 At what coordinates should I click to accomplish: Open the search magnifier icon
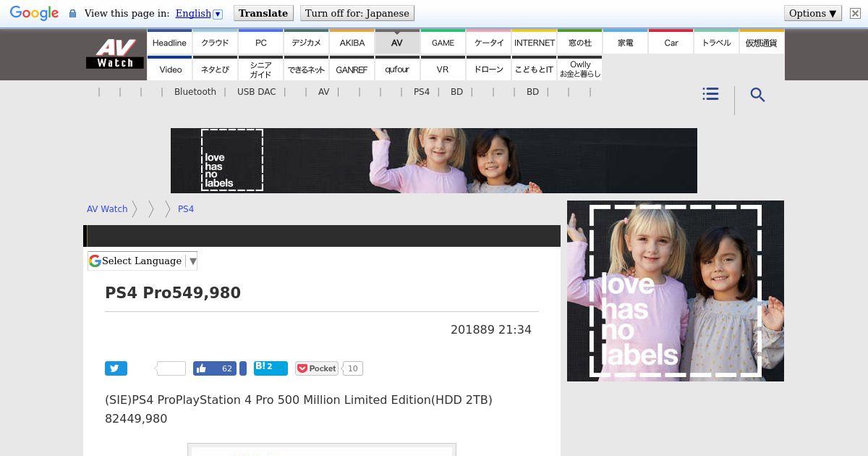(x=757, y=95)
